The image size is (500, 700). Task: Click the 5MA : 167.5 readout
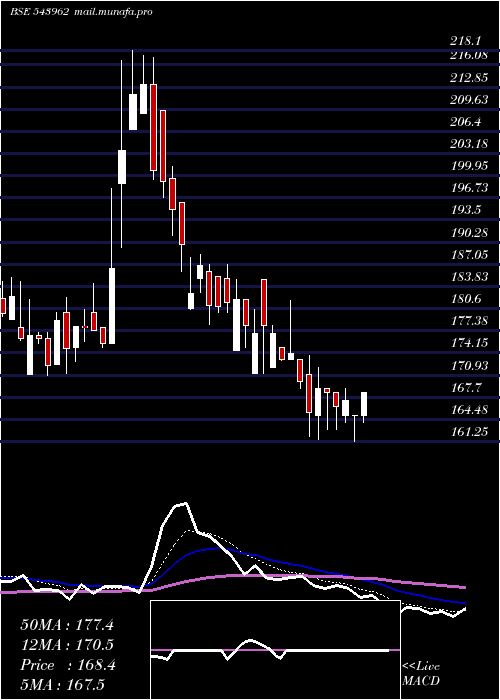click(x=62, y=685)
